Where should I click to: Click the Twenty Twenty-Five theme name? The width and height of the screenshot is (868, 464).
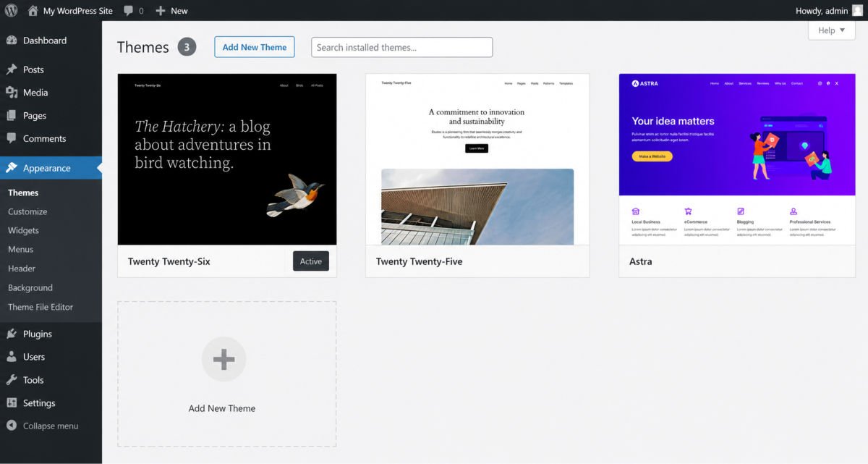(420, 261)
